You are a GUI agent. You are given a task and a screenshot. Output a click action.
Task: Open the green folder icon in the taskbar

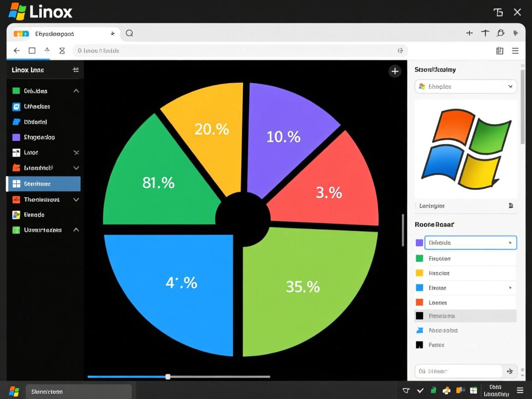click(433, 391)
